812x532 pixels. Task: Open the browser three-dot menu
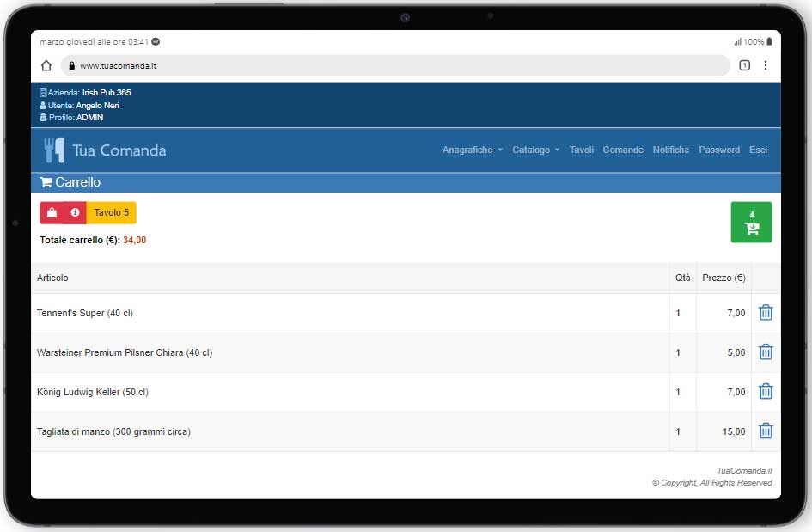click(766, 65)
